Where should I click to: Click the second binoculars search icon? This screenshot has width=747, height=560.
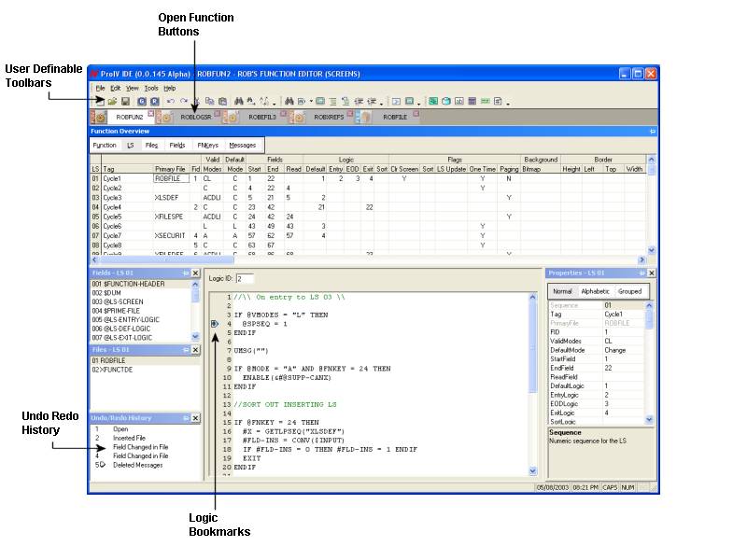289,102
